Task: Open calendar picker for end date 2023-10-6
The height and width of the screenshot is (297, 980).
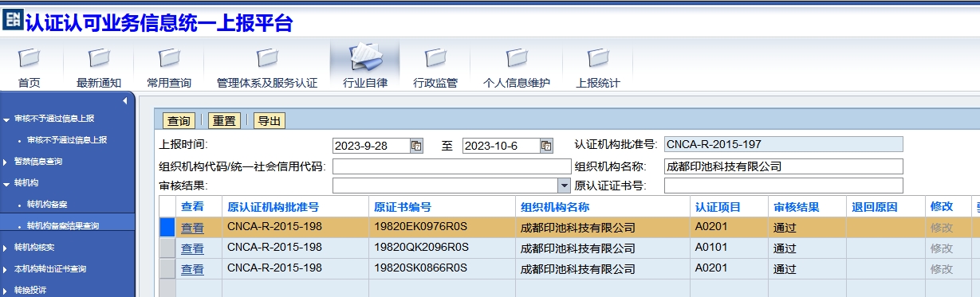Action: coord(546,146)
